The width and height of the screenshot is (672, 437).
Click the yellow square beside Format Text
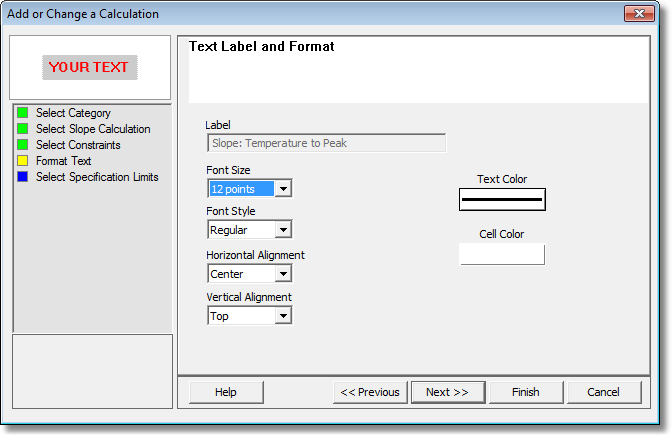click(x=23, y=161)
